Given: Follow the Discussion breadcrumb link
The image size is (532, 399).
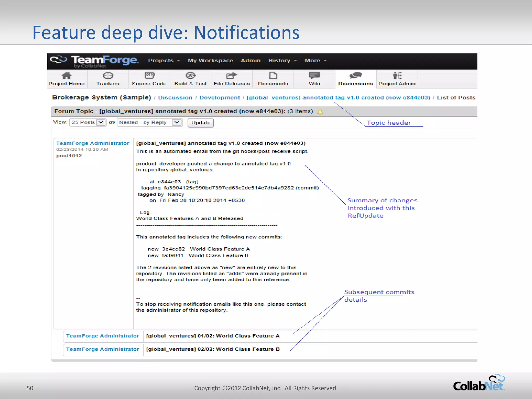Looking at the screenshot, I should [175, 98].
